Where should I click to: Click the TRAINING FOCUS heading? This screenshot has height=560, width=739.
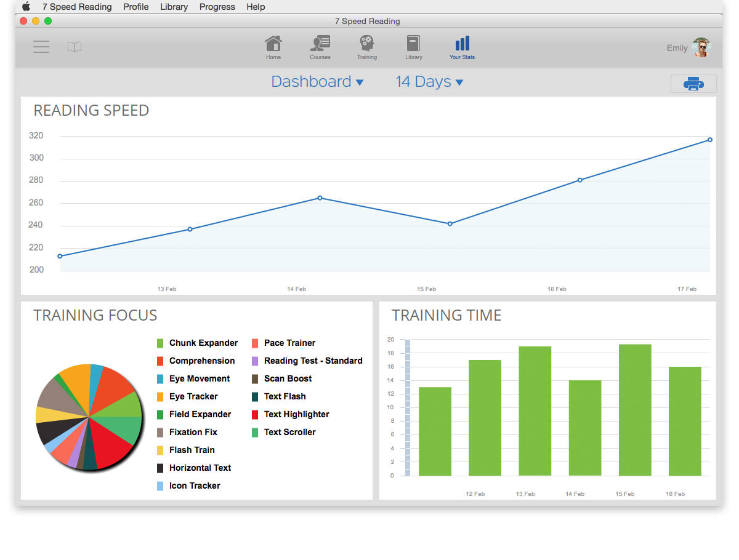click(95, 316)
